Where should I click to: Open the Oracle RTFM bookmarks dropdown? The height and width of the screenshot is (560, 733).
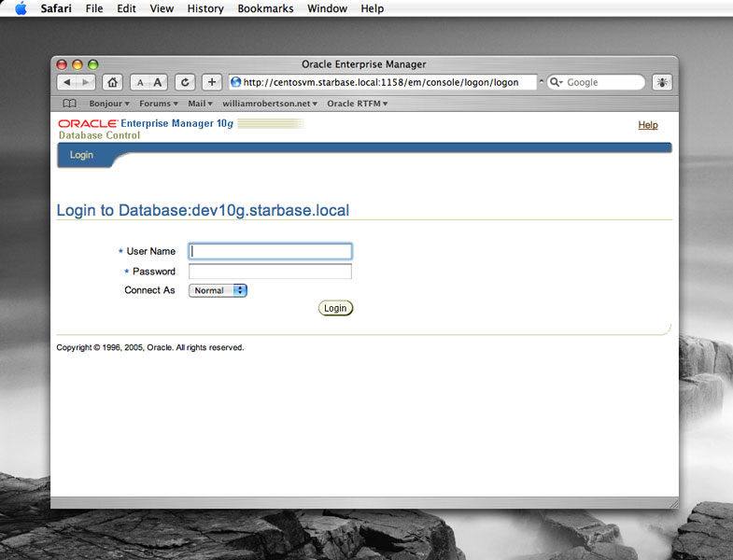[357, 104]
